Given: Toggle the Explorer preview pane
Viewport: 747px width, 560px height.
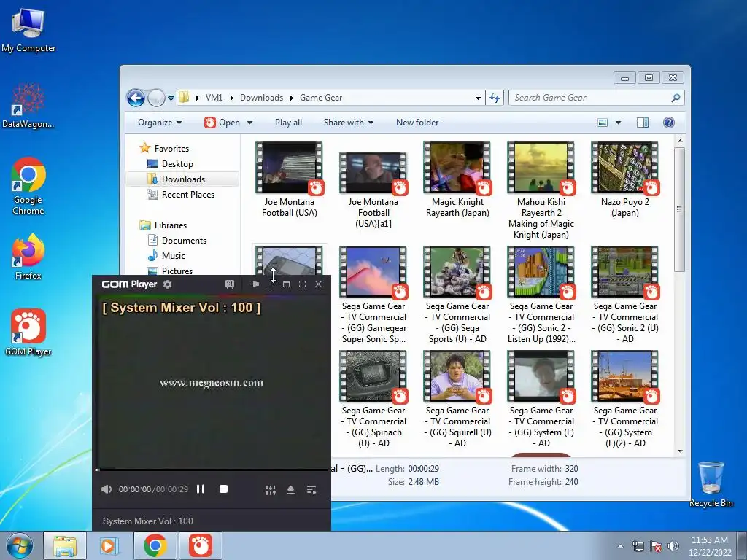Looking at the screenshot, I should click(643, 122).
